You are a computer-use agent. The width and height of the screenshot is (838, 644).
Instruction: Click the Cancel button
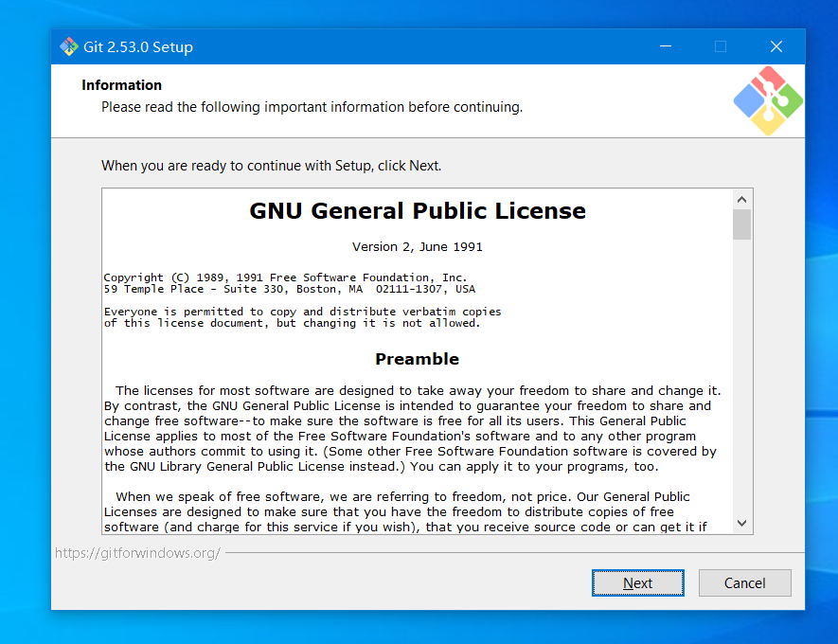744,582
